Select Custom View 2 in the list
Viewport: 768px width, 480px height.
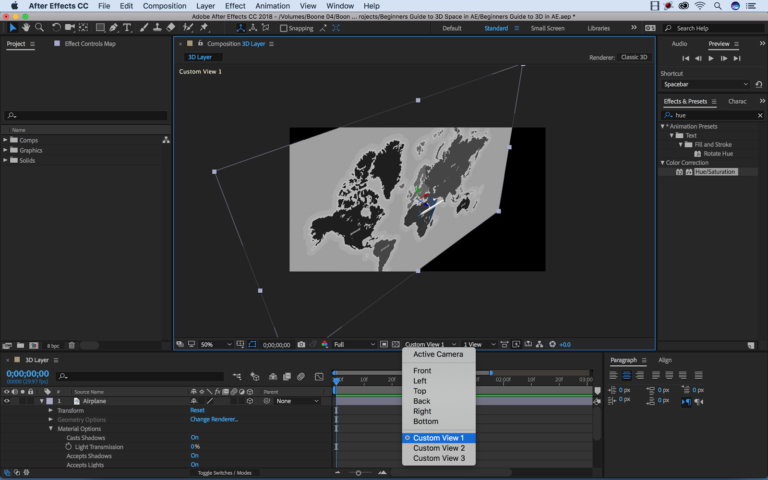pos(438,448)
